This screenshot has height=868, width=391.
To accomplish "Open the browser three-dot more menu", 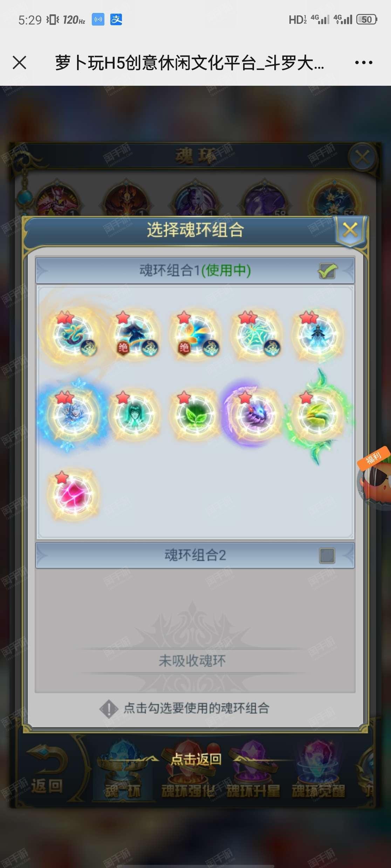I will [x=364, y=63].
